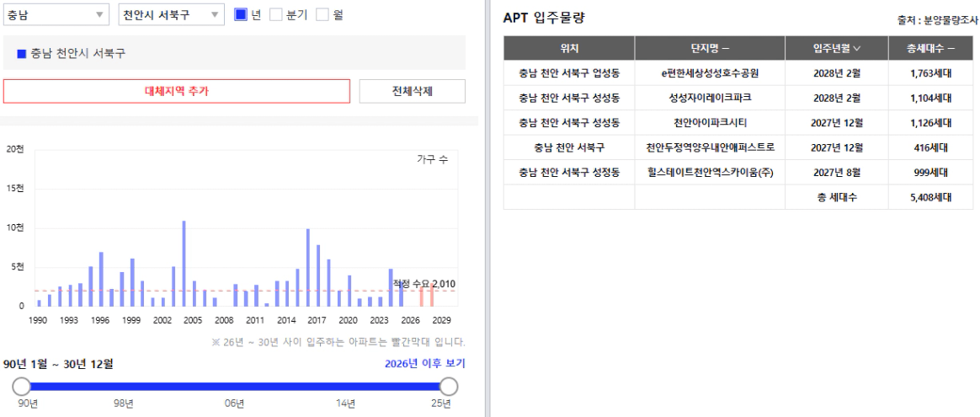Open the 충남 province dropdown
Image resolution: width=980 pixels, height=417 pixels.
pyautogui.click(x=56, y=15)
